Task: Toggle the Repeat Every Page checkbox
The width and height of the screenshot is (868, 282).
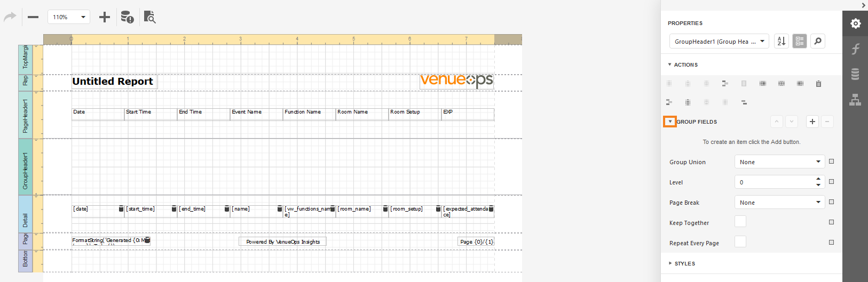Action: click(x=740, y=242)
